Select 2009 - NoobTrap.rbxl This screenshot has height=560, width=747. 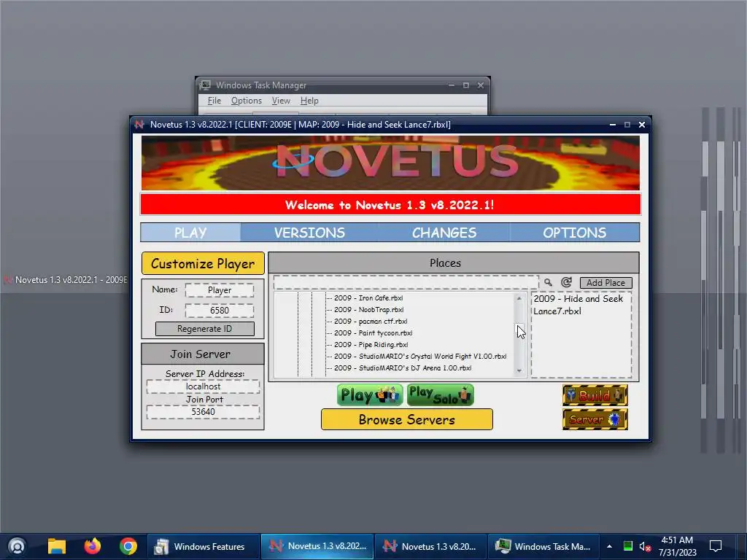pyautogui.click(x=368, y=309)
